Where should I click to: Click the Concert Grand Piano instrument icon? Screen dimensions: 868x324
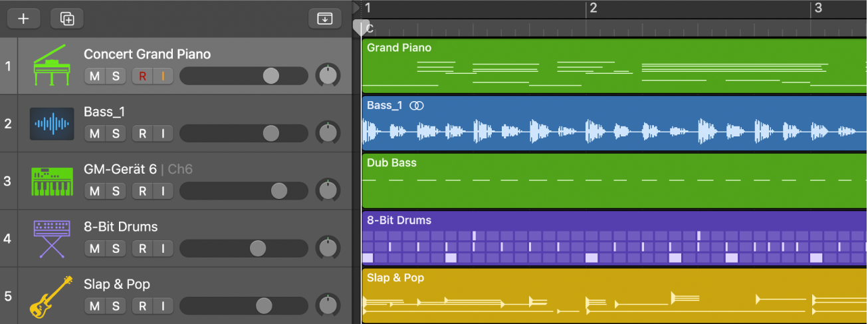point(51,66)
